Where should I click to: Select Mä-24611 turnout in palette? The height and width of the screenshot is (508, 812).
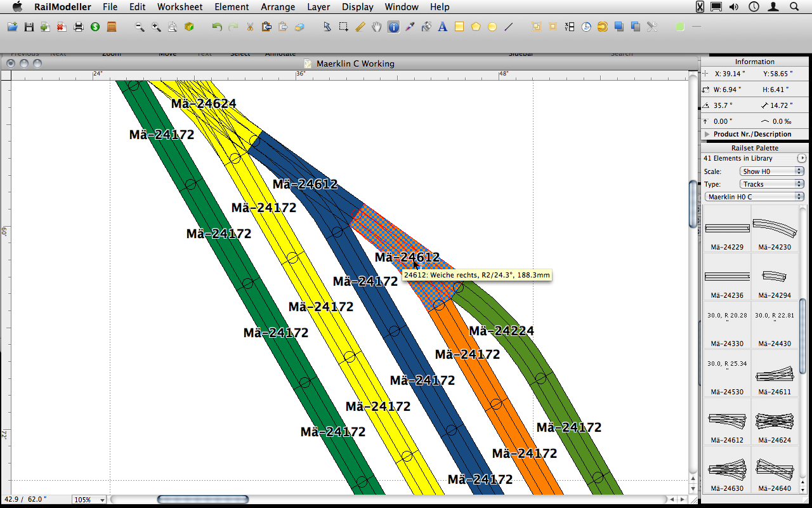[x=776, y=373]
